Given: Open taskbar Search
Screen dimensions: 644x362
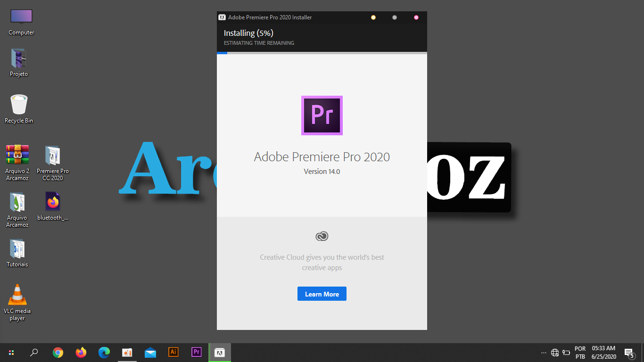Looking at the screenshot, I should 34,353.
